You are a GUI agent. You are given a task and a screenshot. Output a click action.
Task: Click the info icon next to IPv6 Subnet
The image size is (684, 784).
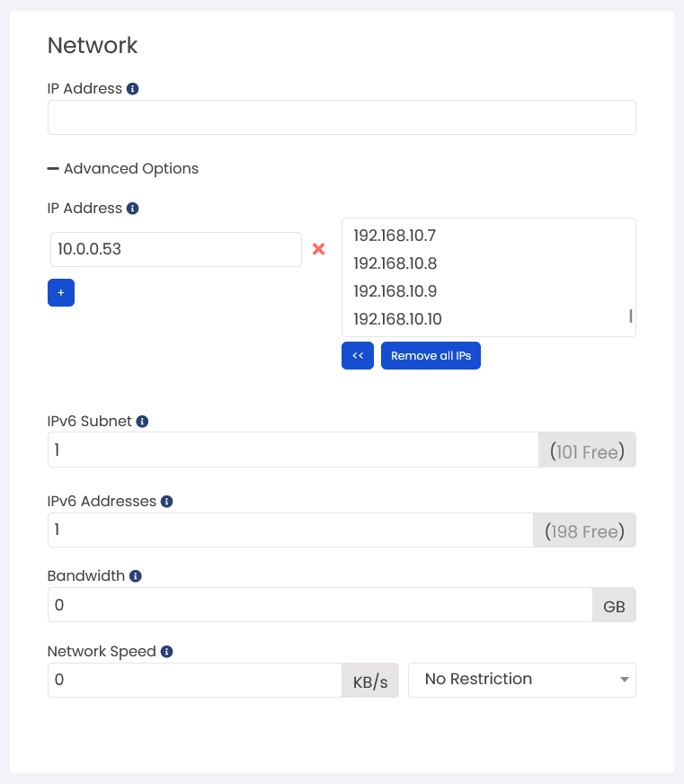(x=143, y=422)
